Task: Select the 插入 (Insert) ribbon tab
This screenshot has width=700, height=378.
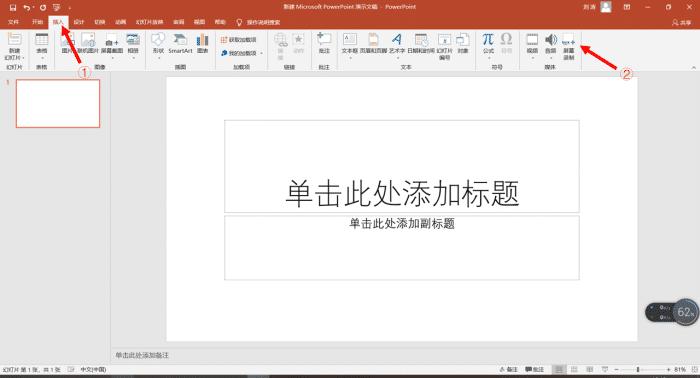Action: point(58,22)
